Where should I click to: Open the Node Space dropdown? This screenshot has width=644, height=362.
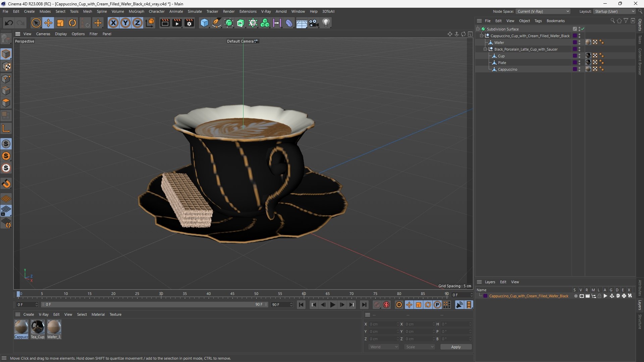[x=543, y=11]
